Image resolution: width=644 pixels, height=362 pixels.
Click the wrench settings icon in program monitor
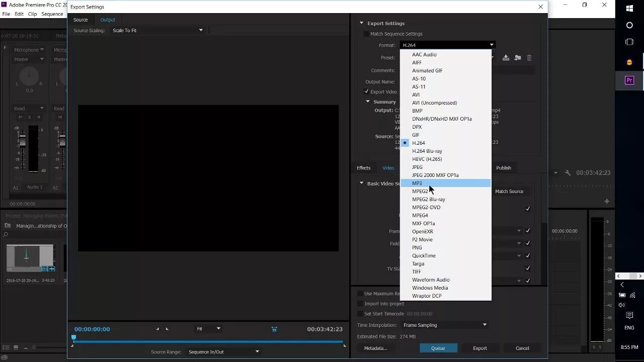click(568, 173)
